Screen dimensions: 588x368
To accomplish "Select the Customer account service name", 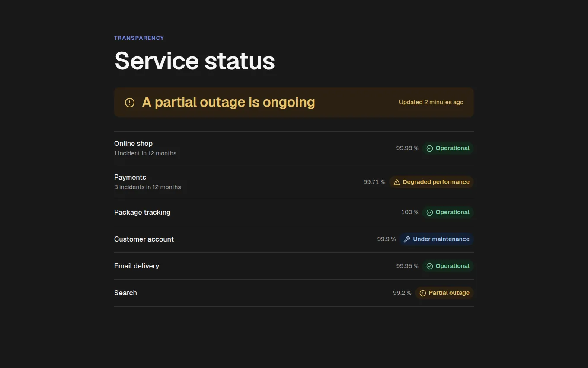I will point(144,239).
